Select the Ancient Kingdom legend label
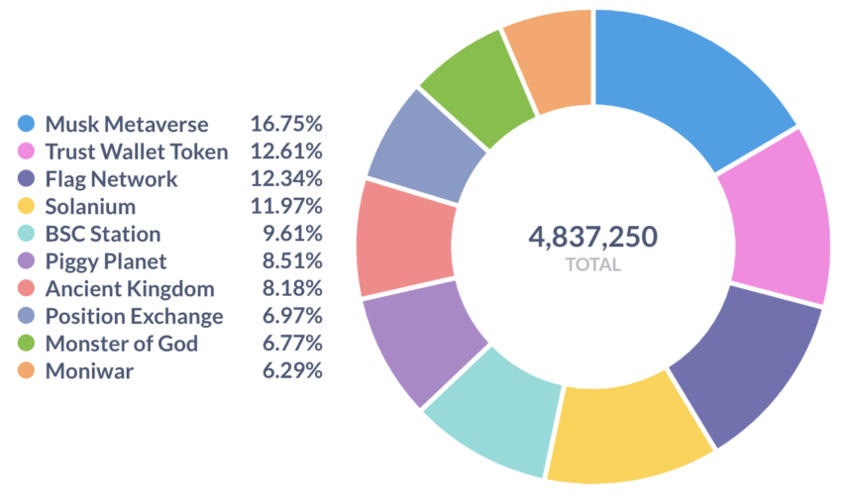 [x=130, y=289]
